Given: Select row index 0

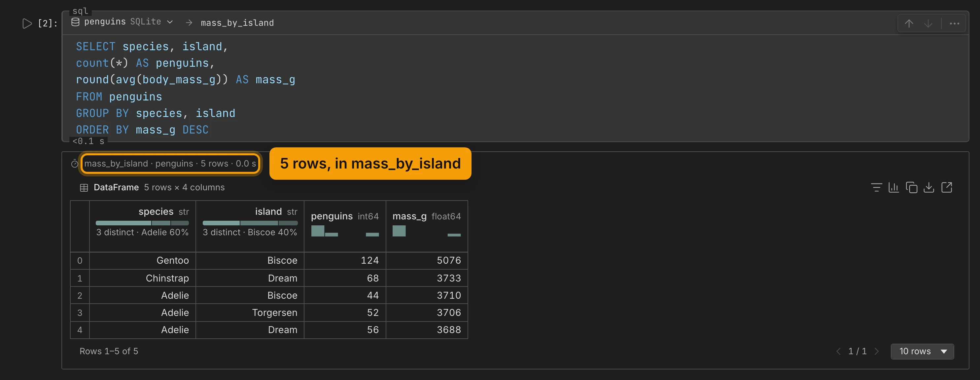Looking at the screenshot, I should [80, 260].
